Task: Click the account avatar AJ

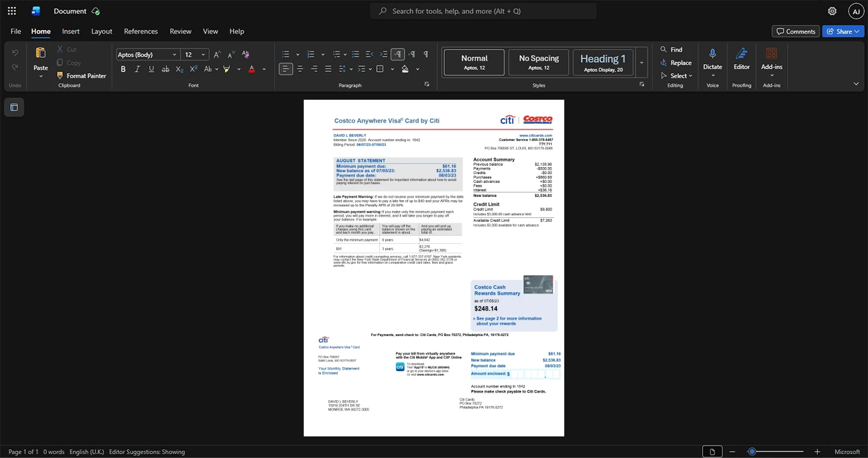Action: click(x=856, y=11)
